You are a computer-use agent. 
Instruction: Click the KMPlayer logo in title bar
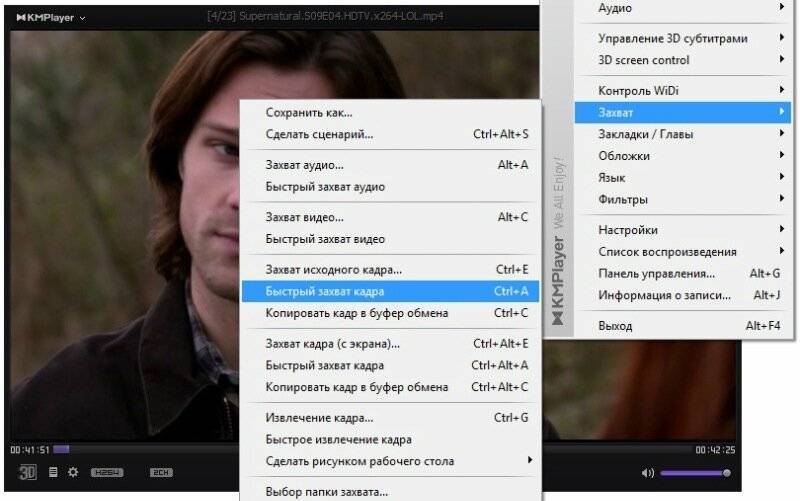[45, 17]
